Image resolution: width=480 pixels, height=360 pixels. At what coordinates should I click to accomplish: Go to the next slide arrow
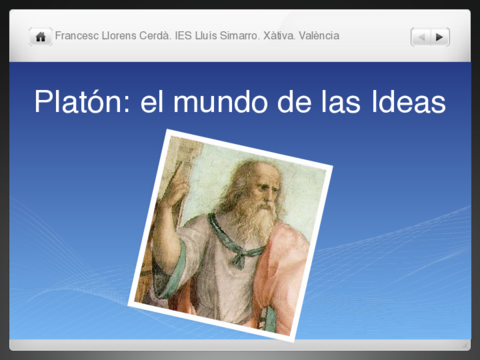(x=440, y=37)
